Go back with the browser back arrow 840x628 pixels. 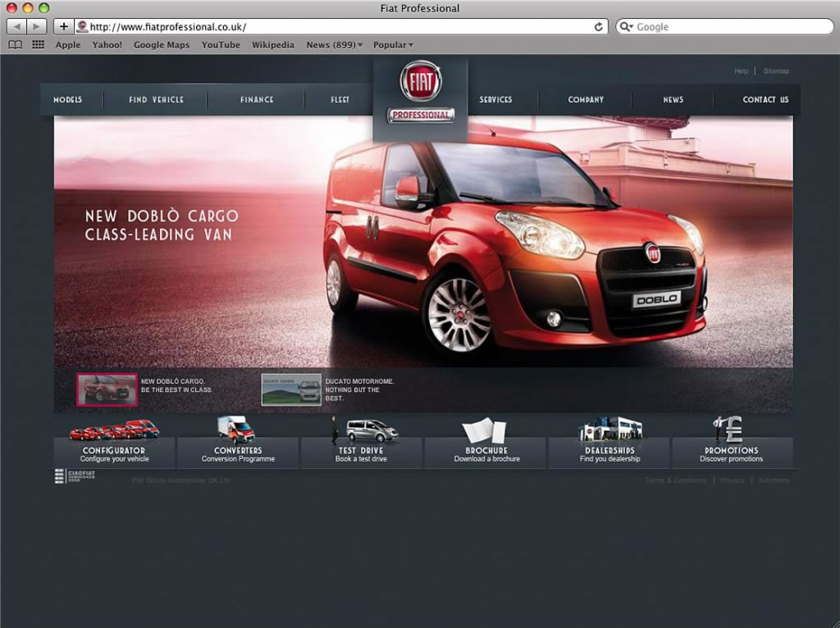(x=16, y=26)
